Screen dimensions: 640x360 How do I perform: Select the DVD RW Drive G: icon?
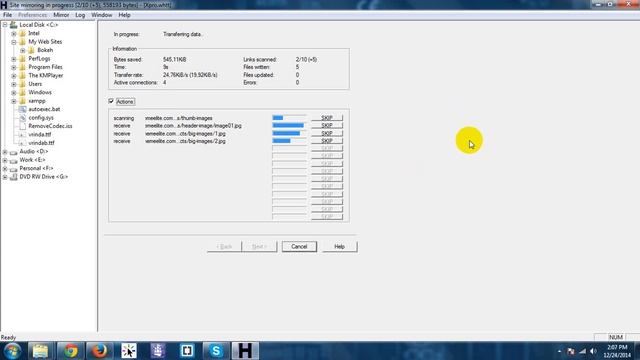point(13,177)
